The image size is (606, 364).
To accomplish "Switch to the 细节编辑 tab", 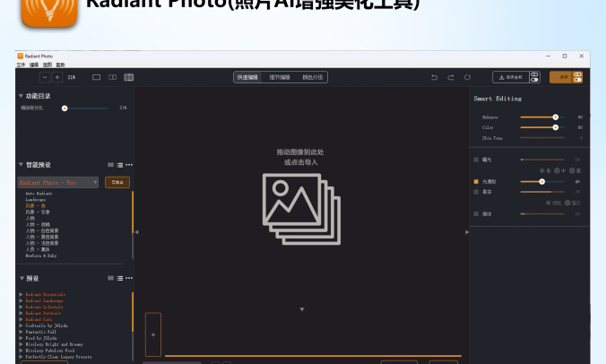I will point(280,77).
